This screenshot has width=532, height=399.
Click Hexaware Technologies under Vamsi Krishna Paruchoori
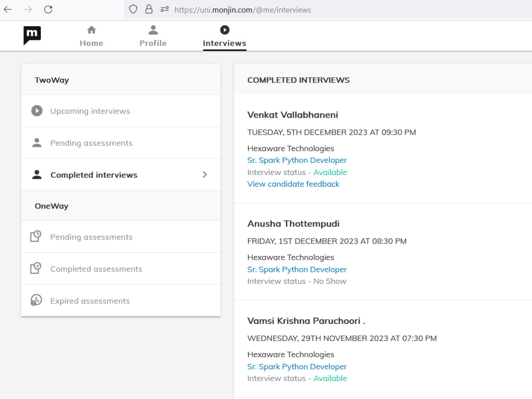click(290, 354)
